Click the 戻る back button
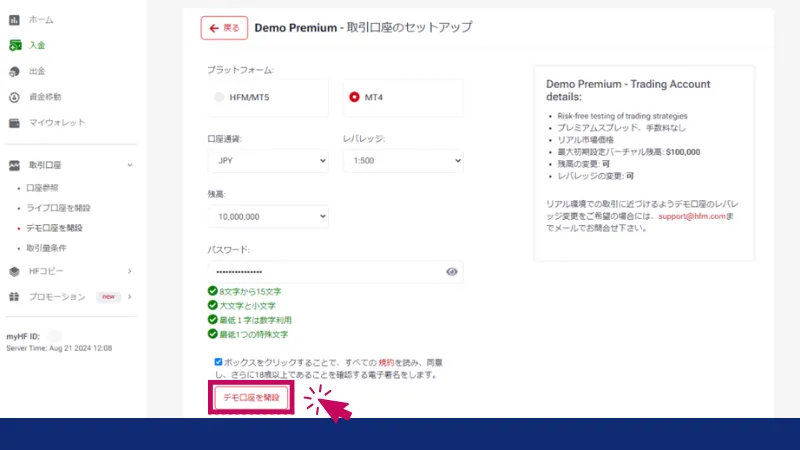 [x=224, y=28]
